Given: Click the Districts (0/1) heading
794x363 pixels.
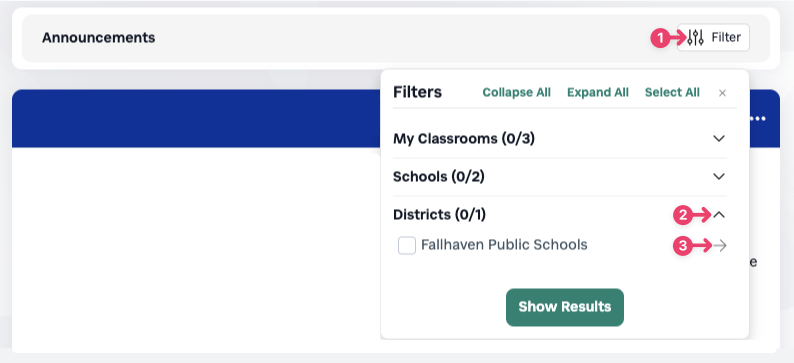Looking at the screenshot, I should tap(440, 215).
